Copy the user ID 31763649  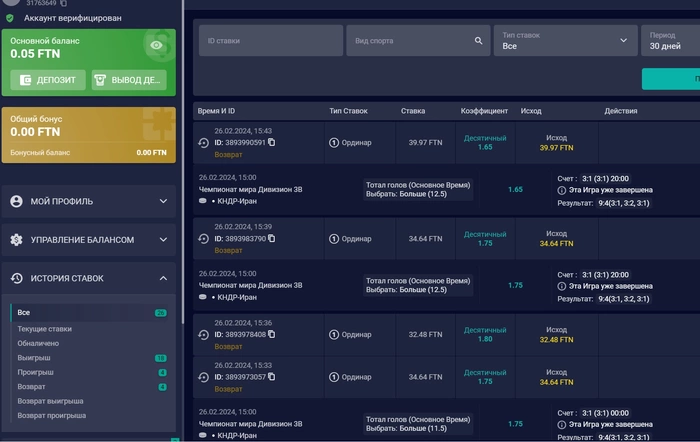point(63,4)
